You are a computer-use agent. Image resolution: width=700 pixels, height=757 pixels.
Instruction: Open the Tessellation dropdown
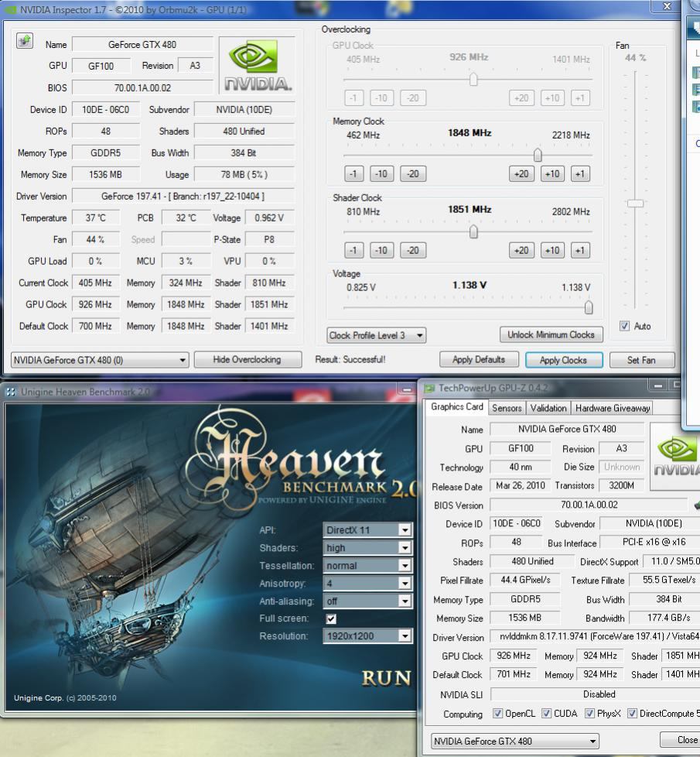367,565
